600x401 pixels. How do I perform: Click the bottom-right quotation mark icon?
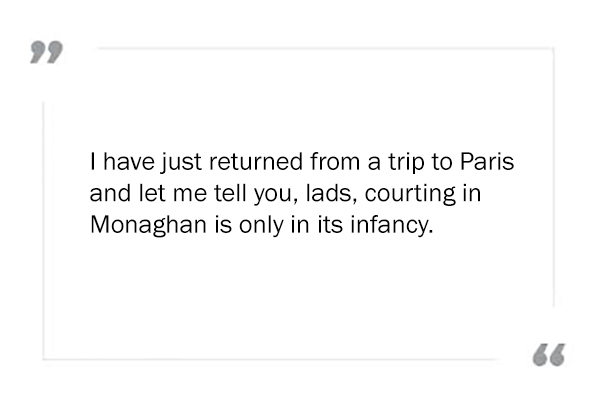pos(549,354)
